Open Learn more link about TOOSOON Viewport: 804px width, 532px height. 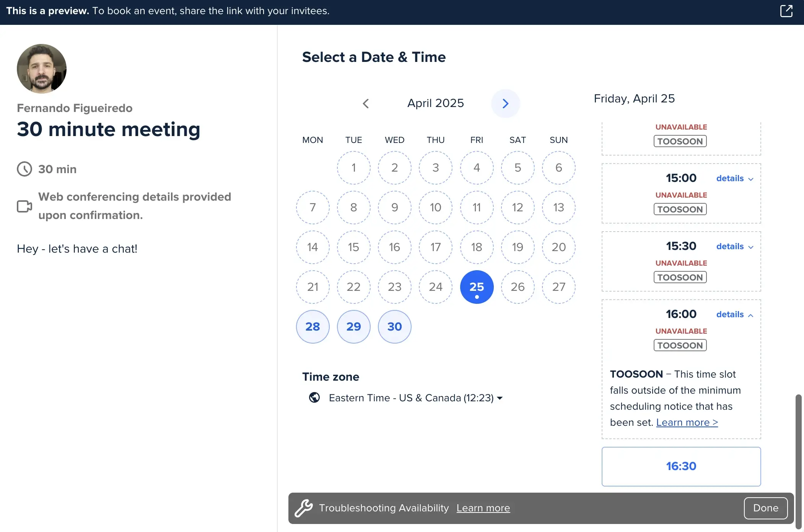[687, 422]
